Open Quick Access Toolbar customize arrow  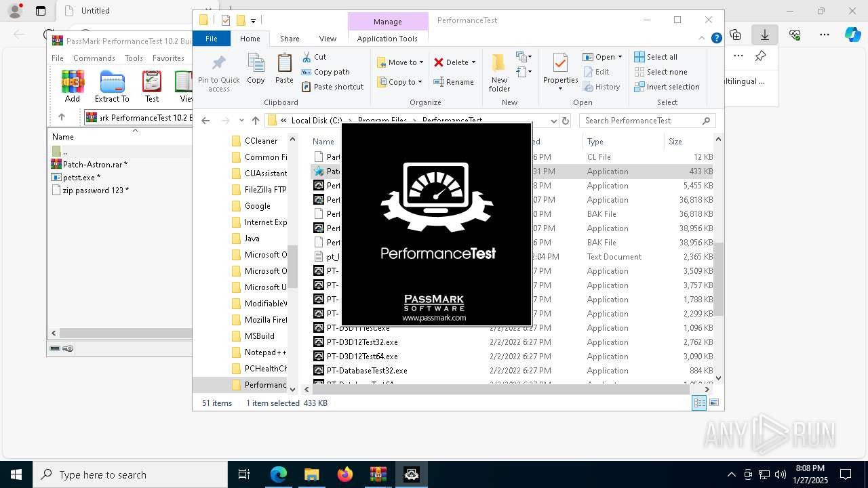coord(253,20)
